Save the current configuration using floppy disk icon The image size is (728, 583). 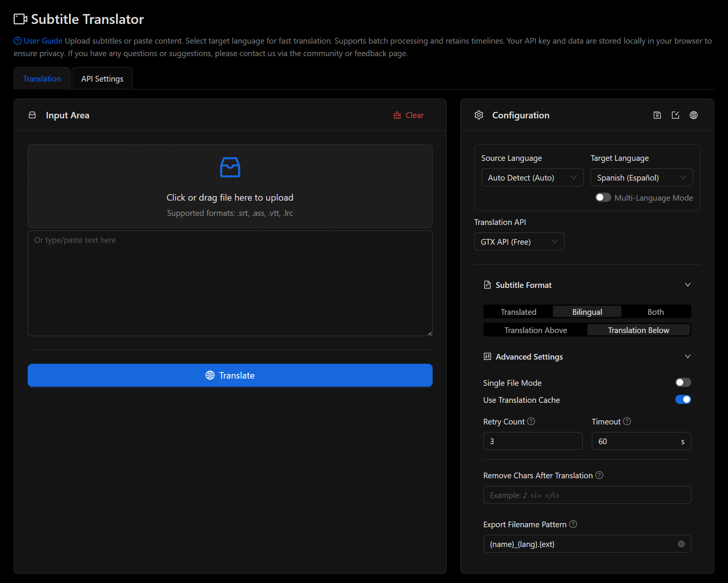657,115
